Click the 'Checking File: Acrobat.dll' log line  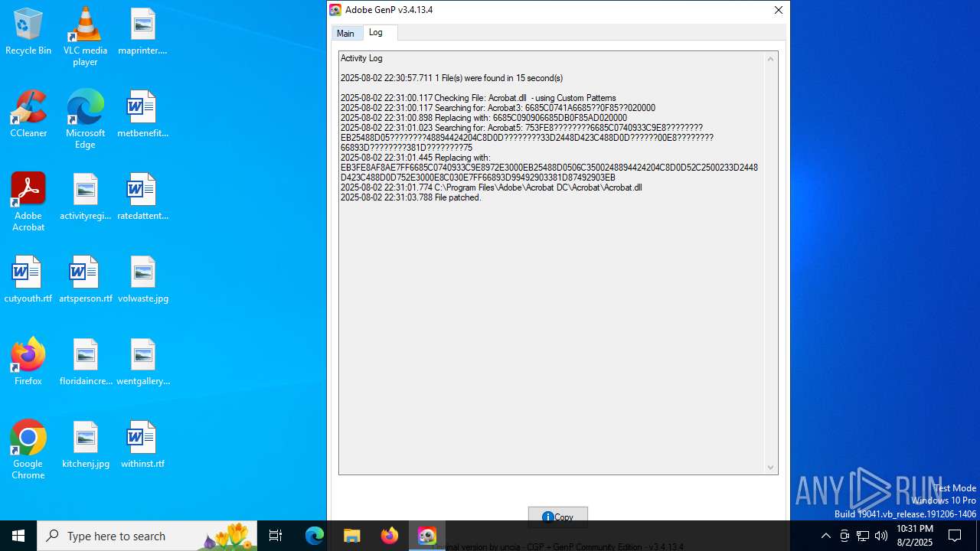(x=479, y=98)
